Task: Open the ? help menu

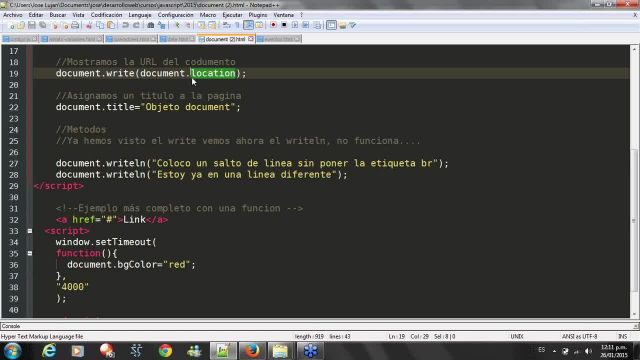Action: [x=302, y=15]
